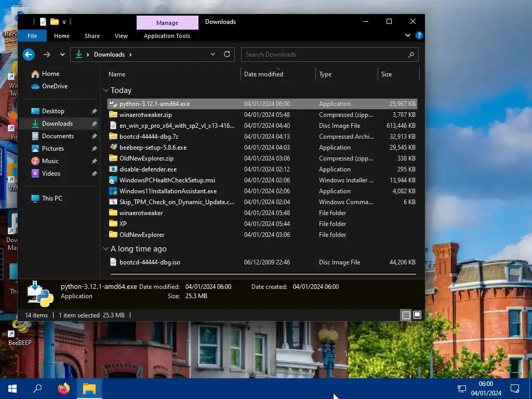Launch Firefox from the taskbar
The width and height of the screenshot is (532, 399).
pyautogui.click(x=64, y=389)
